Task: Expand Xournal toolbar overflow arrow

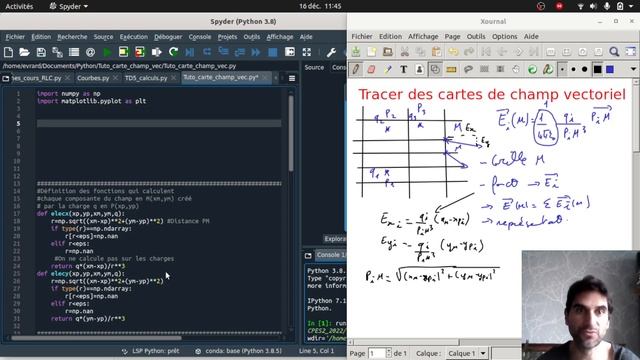Action: 633,69
